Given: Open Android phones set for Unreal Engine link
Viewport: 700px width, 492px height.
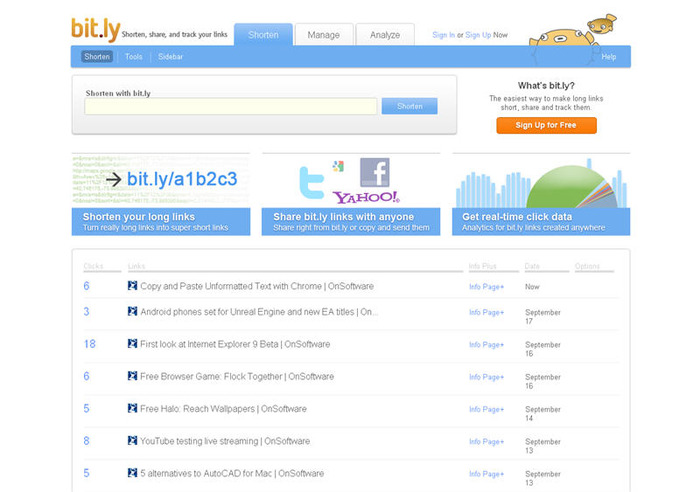Looking at the screenshot, I should (259, 312).
